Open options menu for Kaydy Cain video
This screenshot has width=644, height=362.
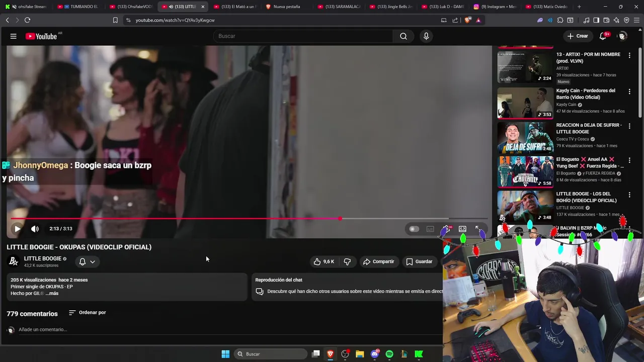pos(629,92)
